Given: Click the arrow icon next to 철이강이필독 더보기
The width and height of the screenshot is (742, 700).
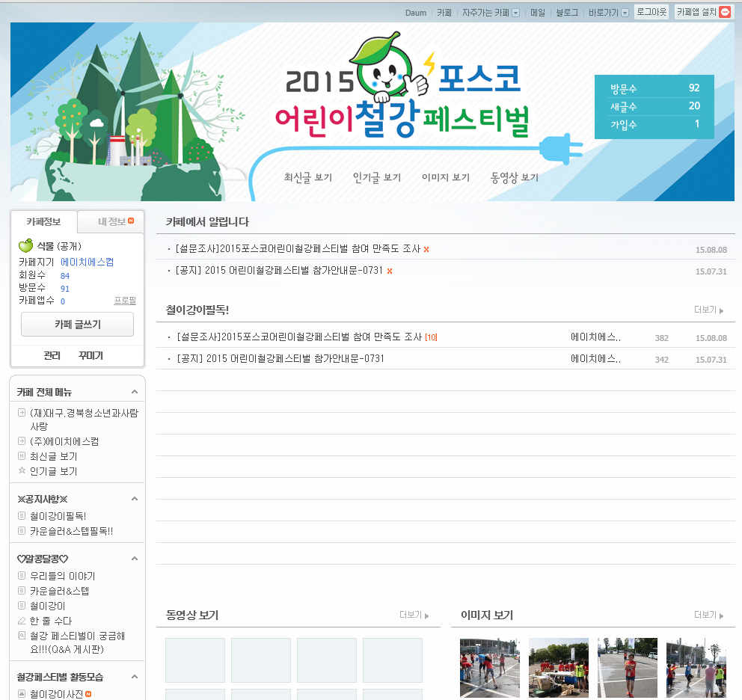Looking at the screenshot, I should click(x=722, y=311).
